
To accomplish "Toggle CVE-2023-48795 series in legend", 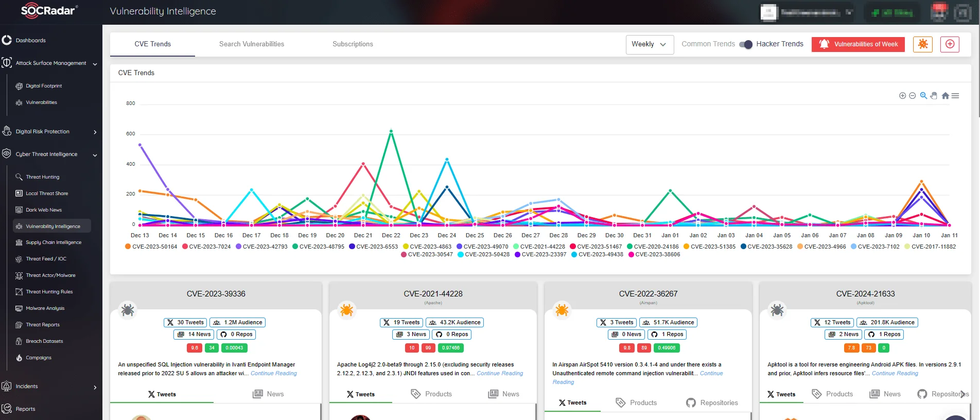I will (318, 247).
